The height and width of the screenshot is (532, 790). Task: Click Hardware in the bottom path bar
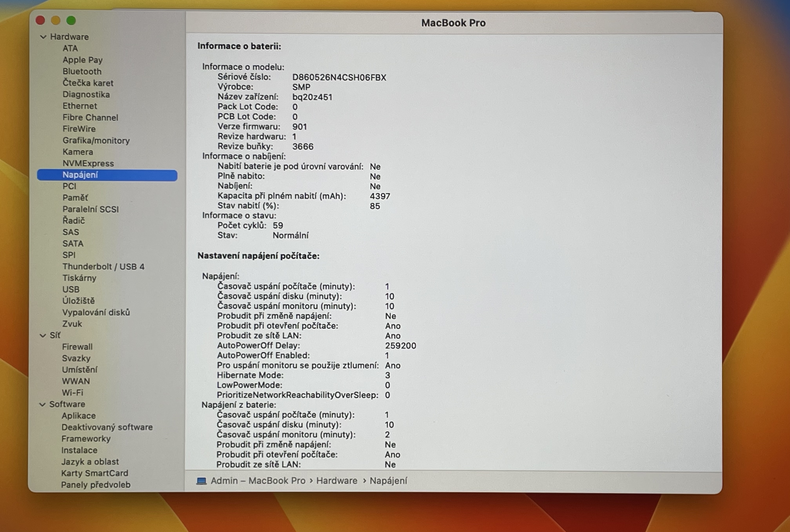click(337, 481)
